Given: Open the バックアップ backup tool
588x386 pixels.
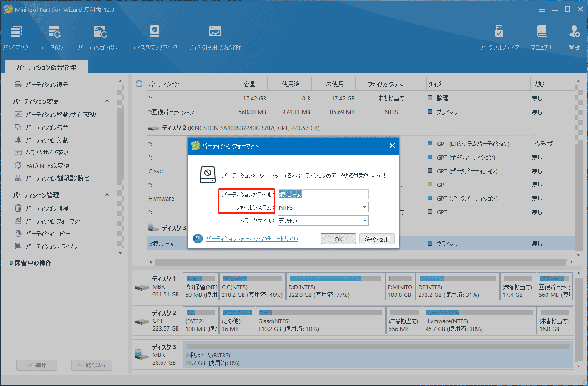Looking at the screenshot, I should (15, 38).
